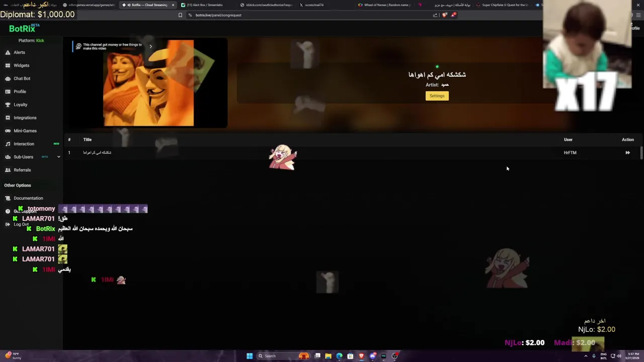Click the Documentation book icon
This screenshot has height=362, width=644.
(8, 198)
